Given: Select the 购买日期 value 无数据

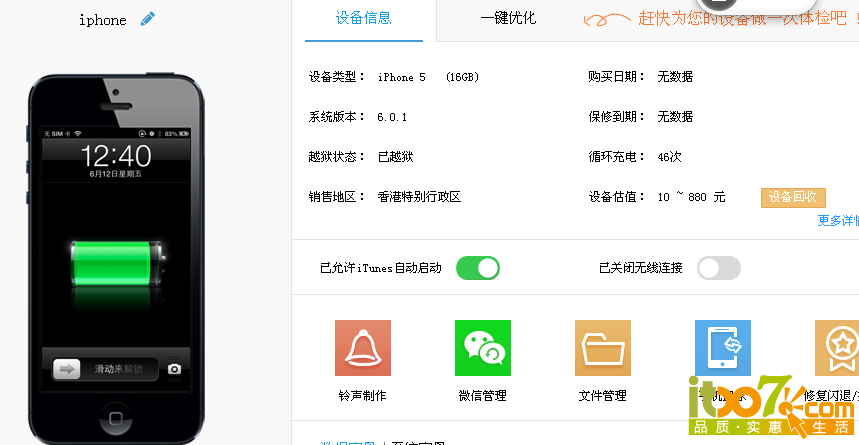Looking at the screenshot, I should [675, 77].
